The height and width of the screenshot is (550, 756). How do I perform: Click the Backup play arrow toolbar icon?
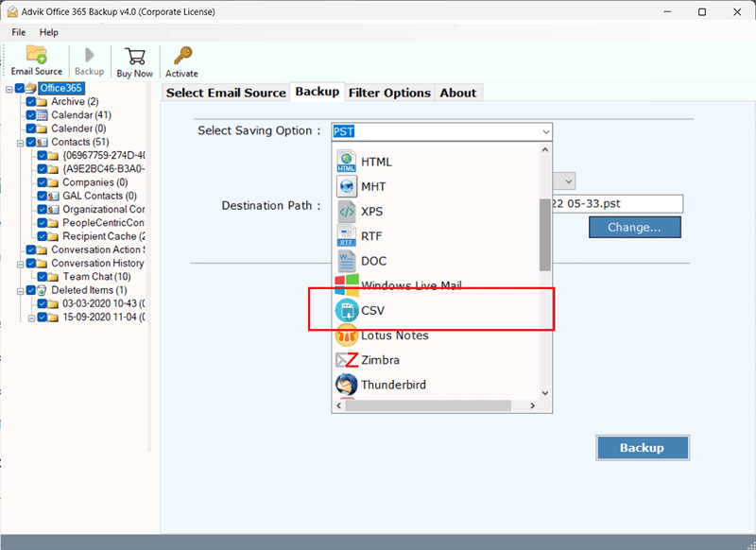coord(89,55)
